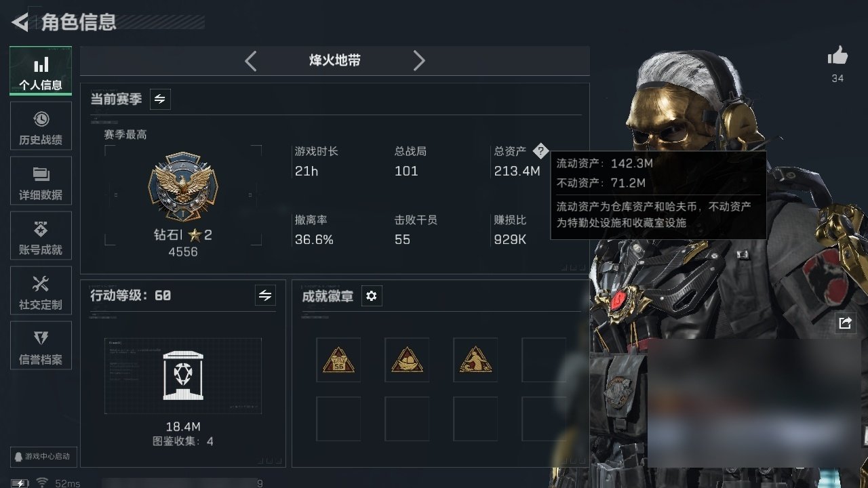Toggle season view next to 当前赛季

(x=160, y=99)
